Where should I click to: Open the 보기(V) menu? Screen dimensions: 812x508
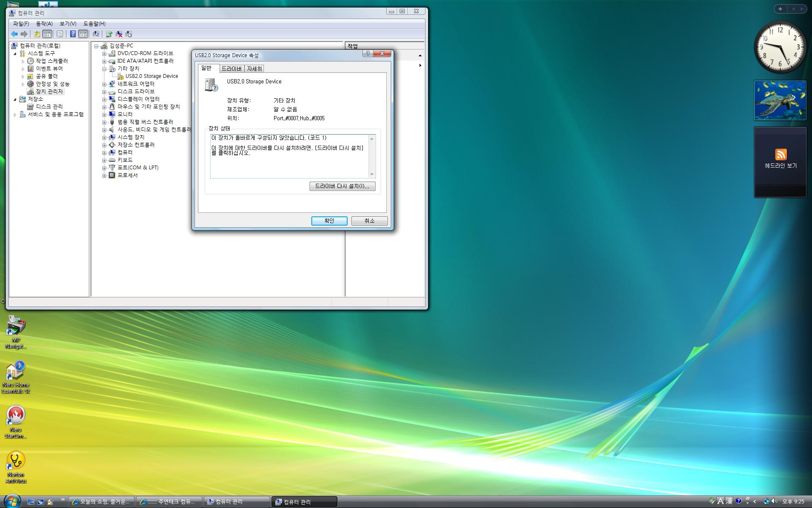point(68,24)
